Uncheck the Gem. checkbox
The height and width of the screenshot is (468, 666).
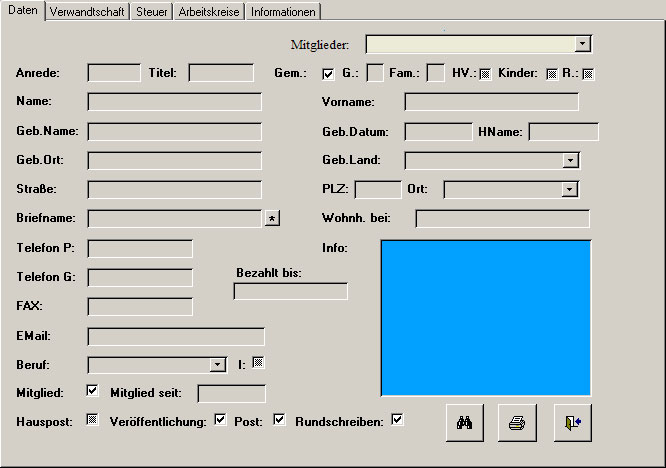point(328,74)
